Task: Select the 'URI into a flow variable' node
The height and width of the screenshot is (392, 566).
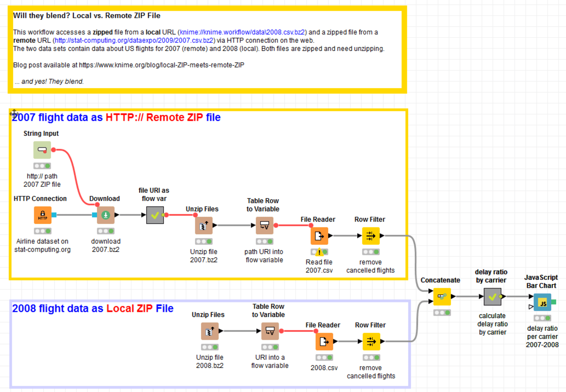Action: pos(270,331)
